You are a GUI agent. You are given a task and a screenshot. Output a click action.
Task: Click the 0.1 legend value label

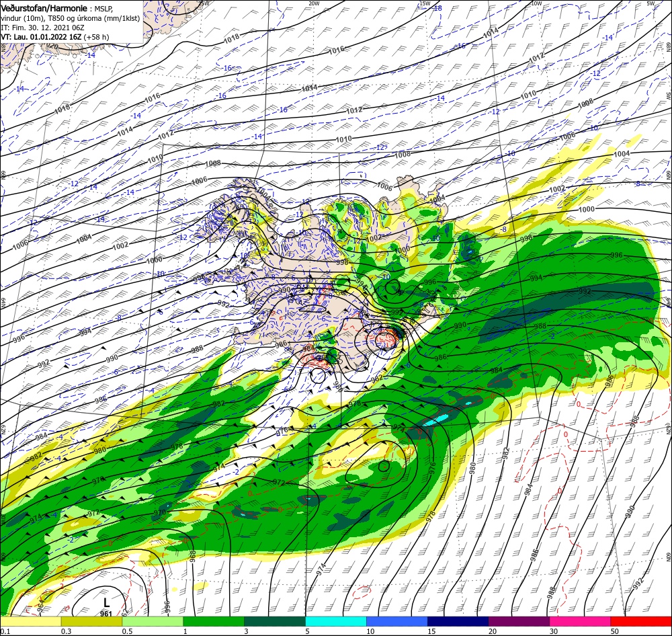(4, 631)
